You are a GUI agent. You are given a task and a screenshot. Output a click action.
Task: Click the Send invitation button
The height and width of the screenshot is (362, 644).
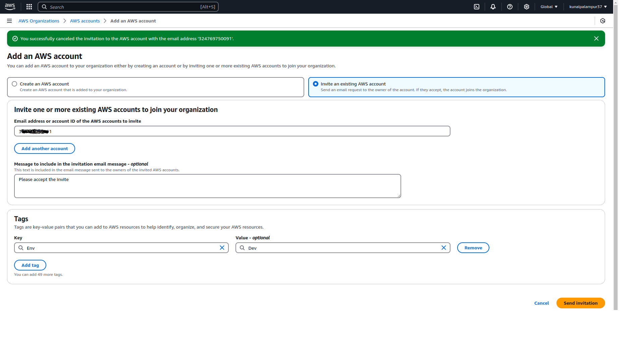point(581,303)
